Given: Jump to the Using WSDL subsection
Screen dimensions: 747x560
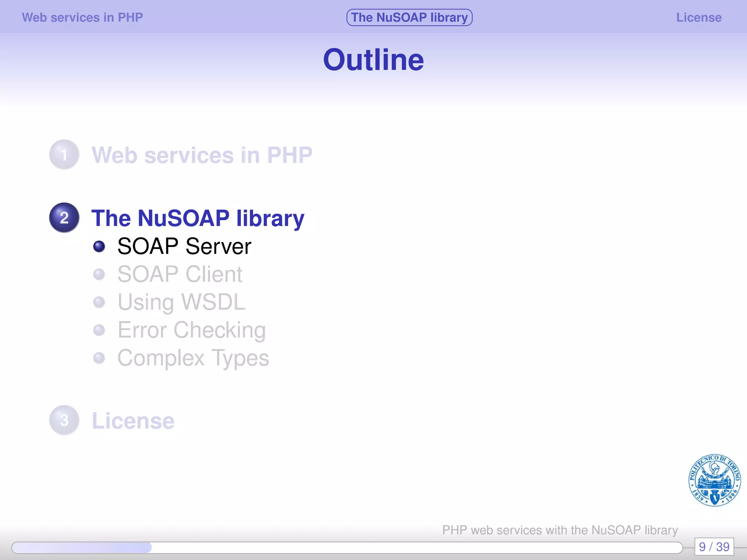Looking at the screenshot, I should pyautogui.click(x=181, y=302).
